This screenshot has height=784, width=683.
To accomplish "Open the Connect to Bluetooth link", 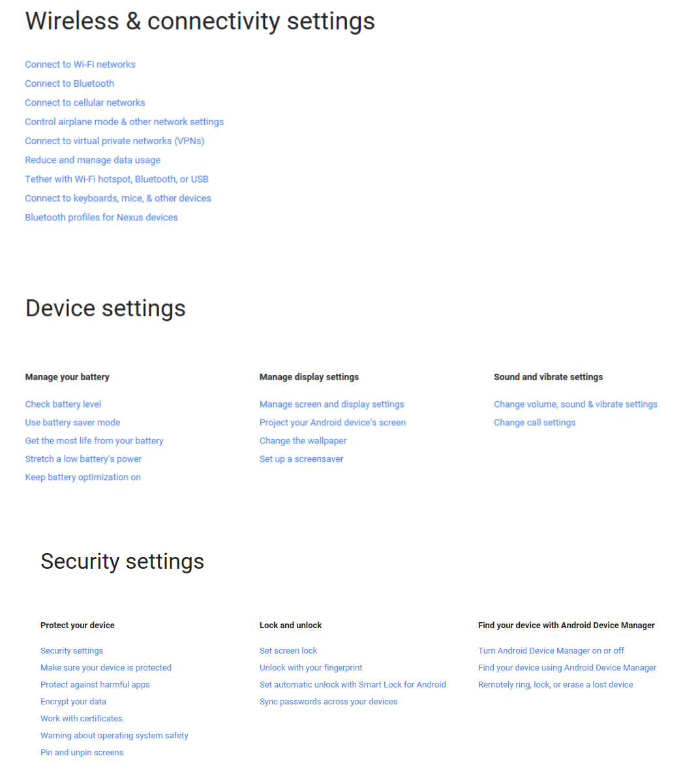I will (70, 83).
